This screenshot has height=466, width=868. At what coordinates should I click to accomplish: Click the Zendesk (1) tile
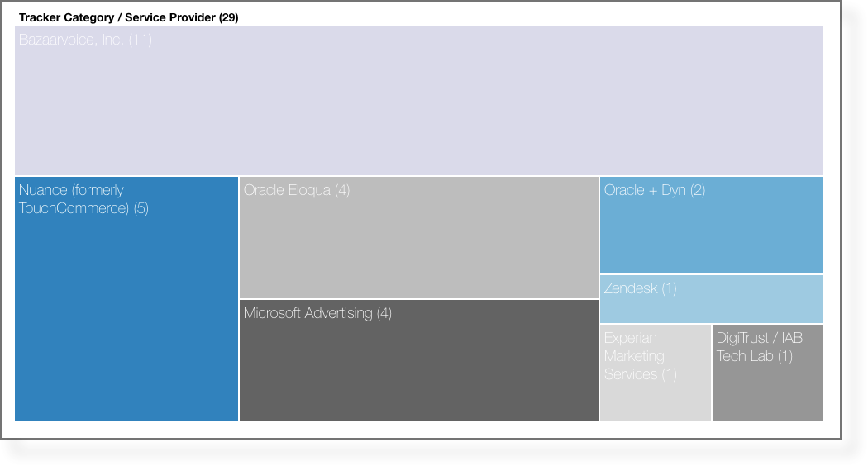(x=712, y=299)
